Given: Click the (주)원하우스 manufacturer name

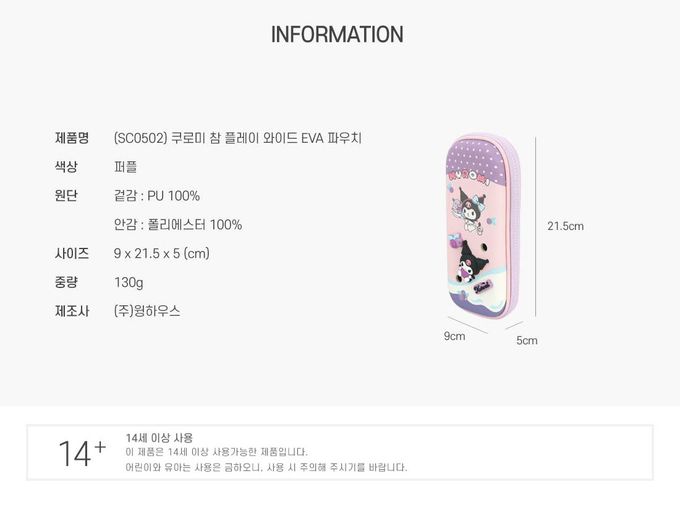Looking at the screenshot, I should coord(148,311).
